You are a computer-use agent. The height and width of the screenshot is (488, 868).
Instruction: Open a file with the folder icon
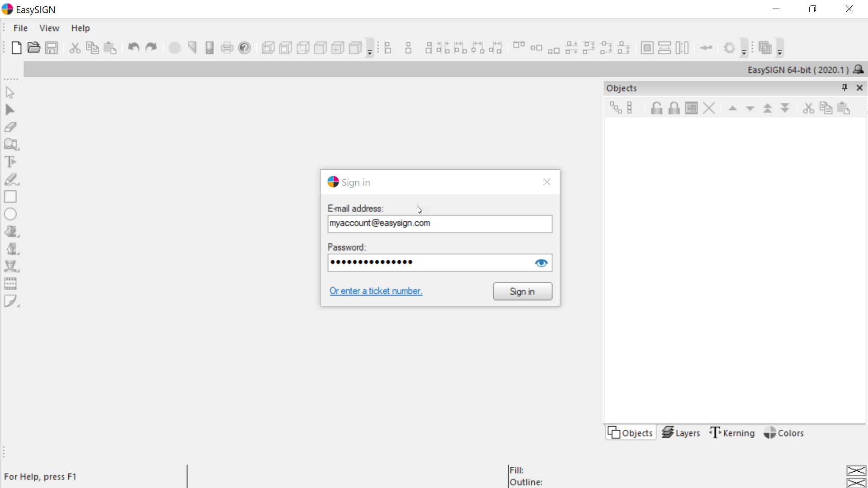[x=34, y=48]
